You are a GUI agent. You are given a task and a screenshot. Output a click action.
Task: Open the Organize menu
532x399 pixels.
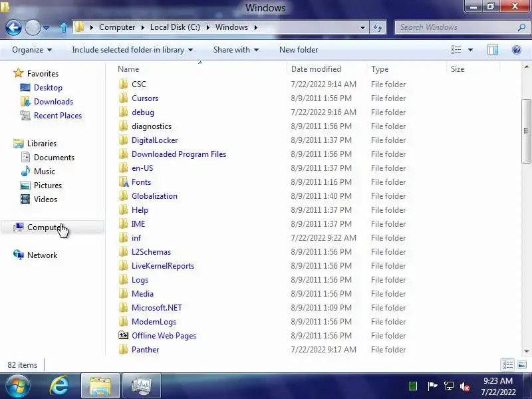click(32, 50)
